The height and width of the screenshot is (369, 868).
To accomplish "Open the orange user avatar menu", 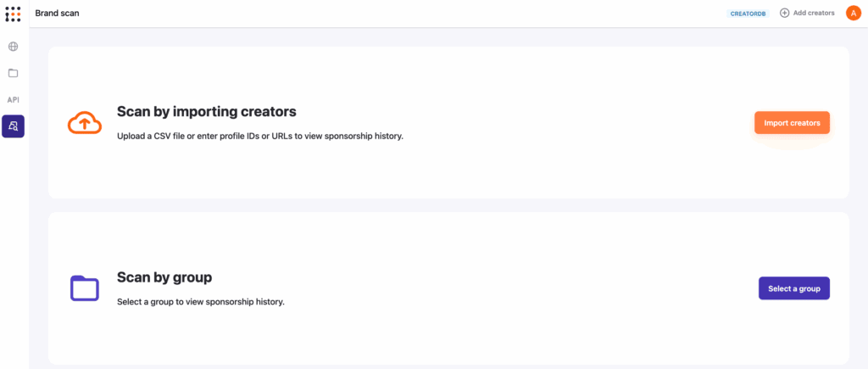I will (x=853, y=13).
